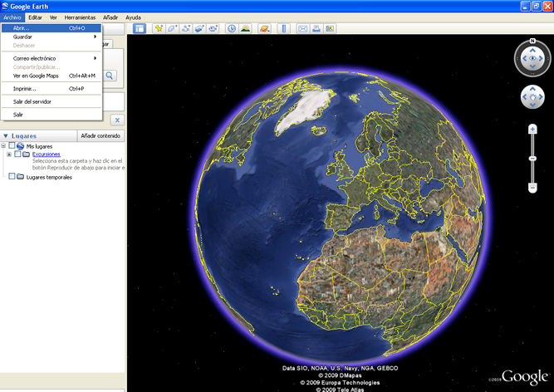Click the zoom slider handle
Viewport: 554px width, 392px height.
click(532, 158)
